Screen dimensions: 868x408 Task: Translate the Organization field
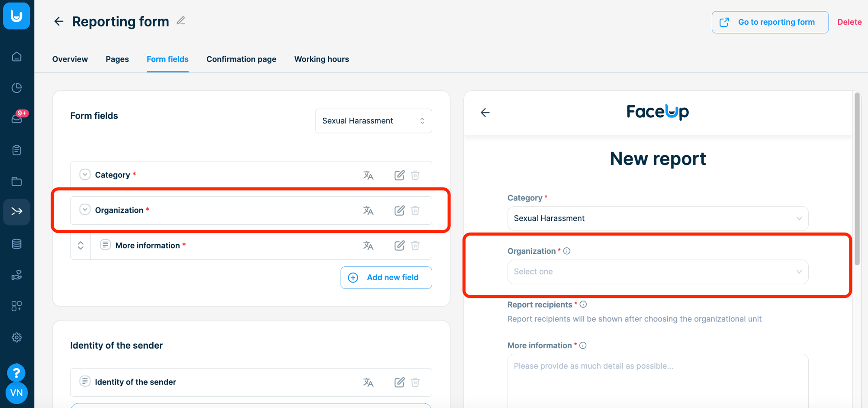(x=368, y=210)
